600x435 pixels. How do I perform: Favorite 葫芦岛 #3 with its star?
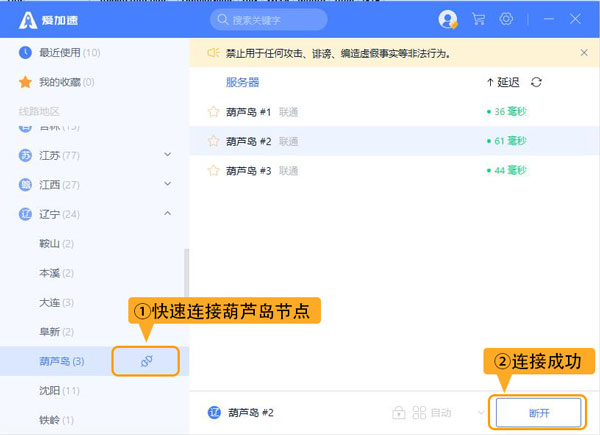click(213, 170)
